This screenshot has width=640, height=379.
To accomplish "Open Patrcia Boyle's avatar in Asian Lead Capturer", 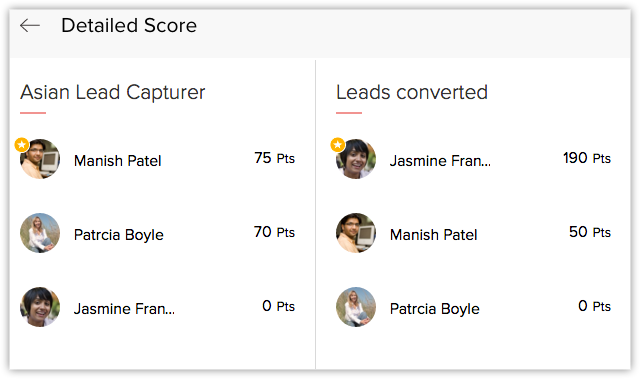I will point(40,233).
